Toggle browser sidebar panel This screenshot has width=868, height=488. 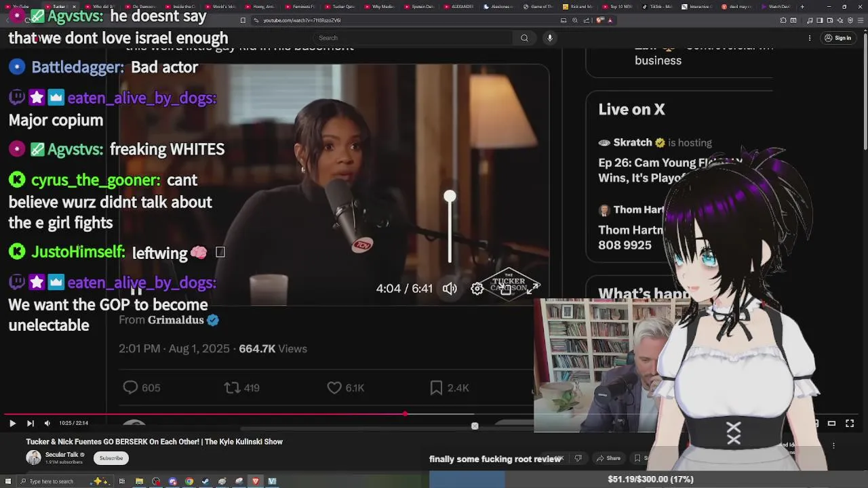819,20
